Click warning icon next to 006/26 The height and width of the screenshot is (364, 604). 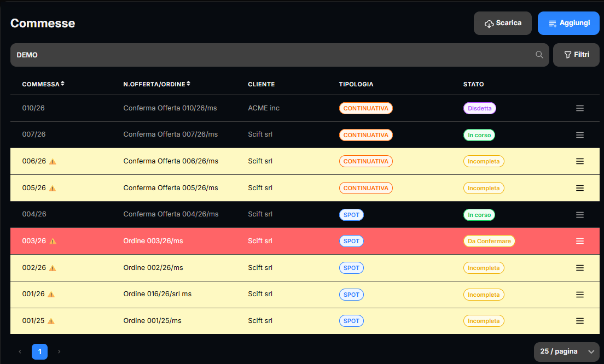pos(53,162)
